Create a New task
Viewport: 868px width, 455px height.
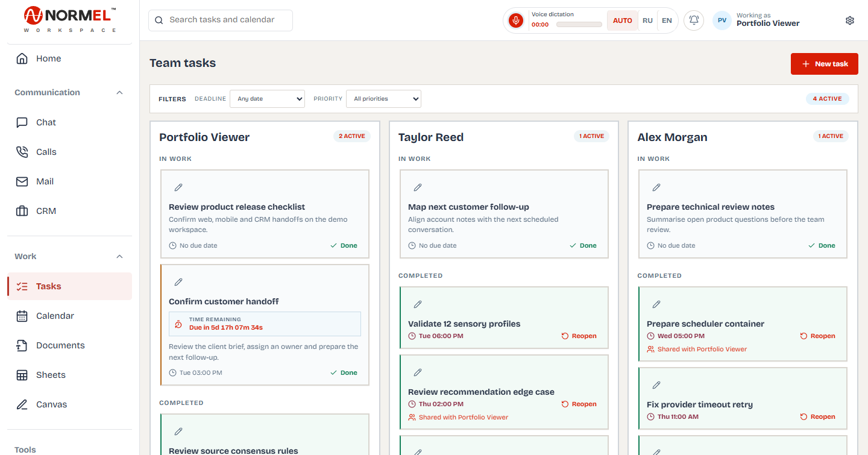tap(825, 64)
